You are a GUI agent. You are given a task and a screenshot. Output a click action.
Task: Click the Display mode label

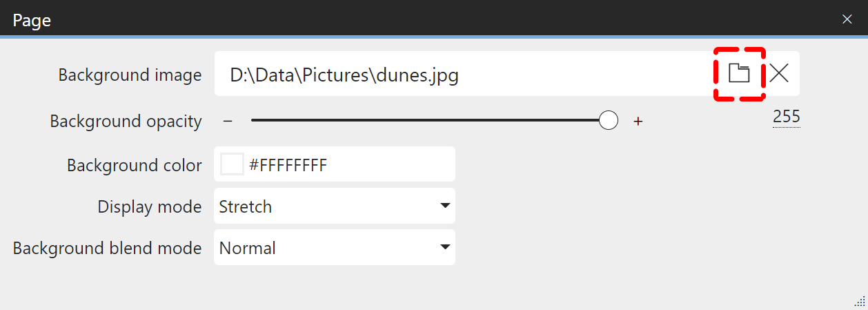pyautogui.click(x=150, y=206)
